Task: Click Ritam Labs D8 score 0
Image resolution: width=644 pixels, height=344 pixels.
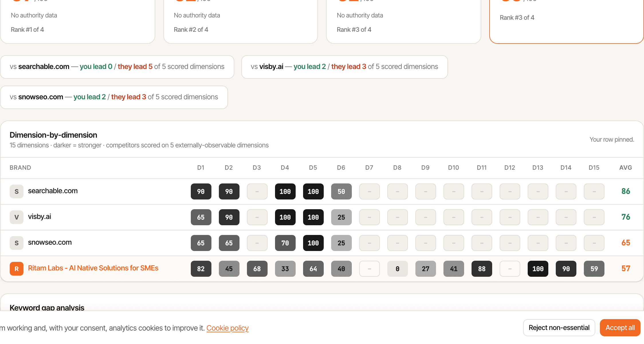Action: point(398,269)
